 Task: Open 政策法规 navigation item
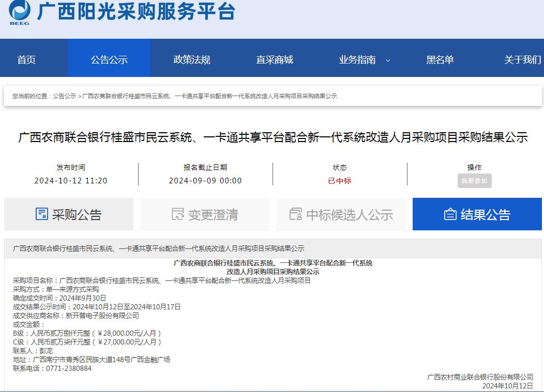[x=192, y=59]
